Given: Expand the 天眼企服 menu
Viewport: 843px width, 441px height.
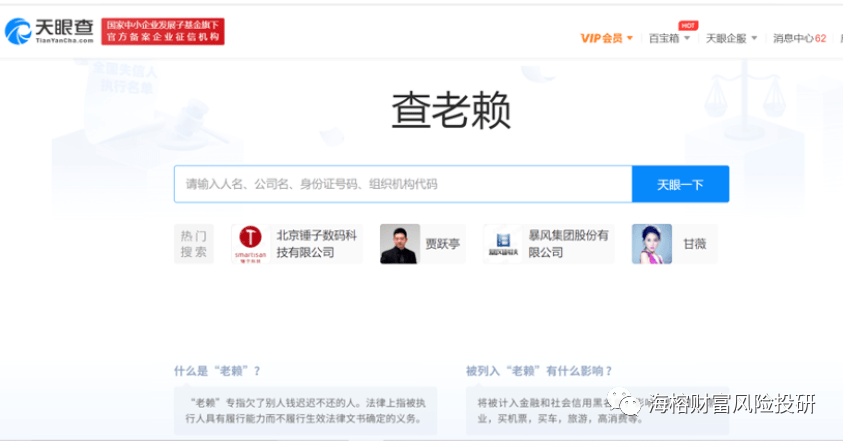Looking at the screenshot, I should 731,38.
